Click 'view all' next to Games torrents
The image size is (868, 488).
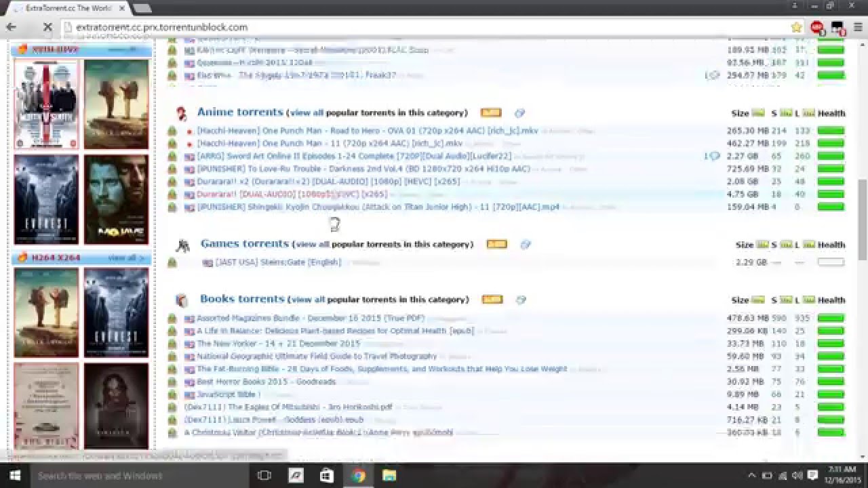[312, 245]
